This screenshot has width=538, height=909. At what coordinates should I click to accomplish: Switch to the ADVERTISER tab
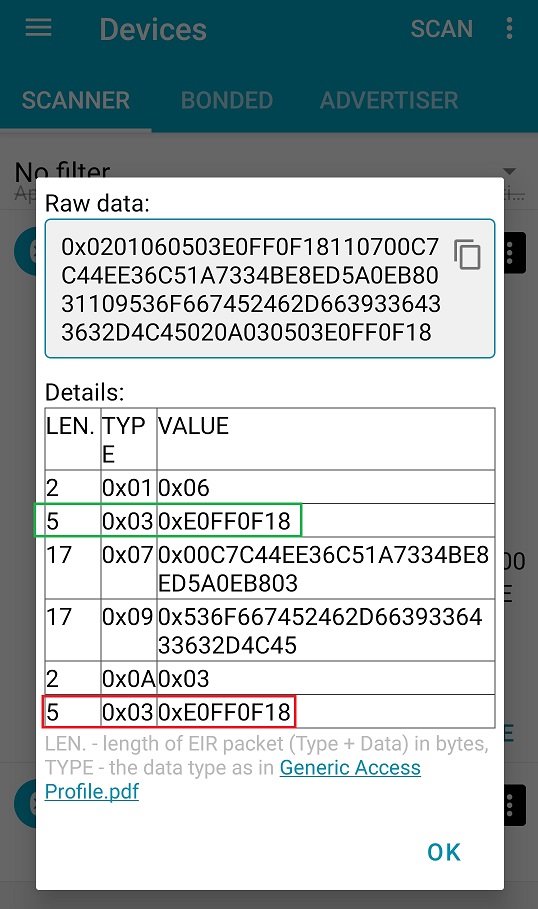(389, 100)
